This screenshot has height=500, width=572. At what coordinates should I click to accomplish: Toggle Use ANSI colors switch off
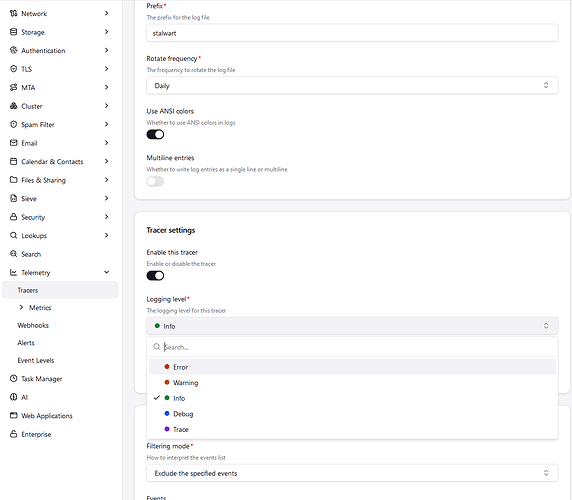click(155, 135)
